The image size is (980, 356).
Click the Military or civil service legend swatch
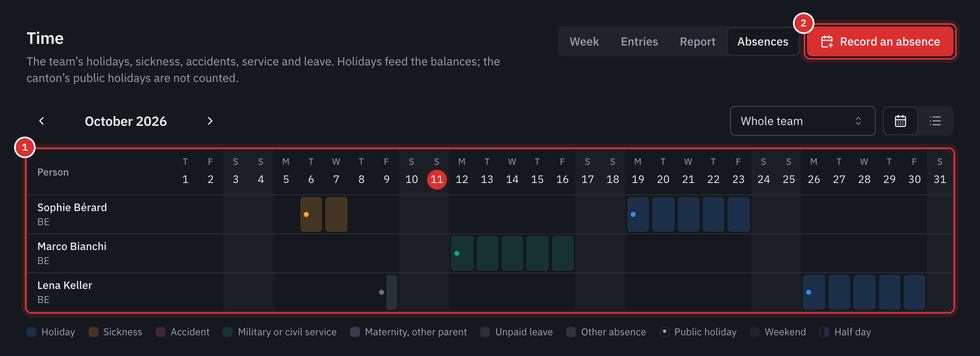pyautogui.click(x=228, y=332)
